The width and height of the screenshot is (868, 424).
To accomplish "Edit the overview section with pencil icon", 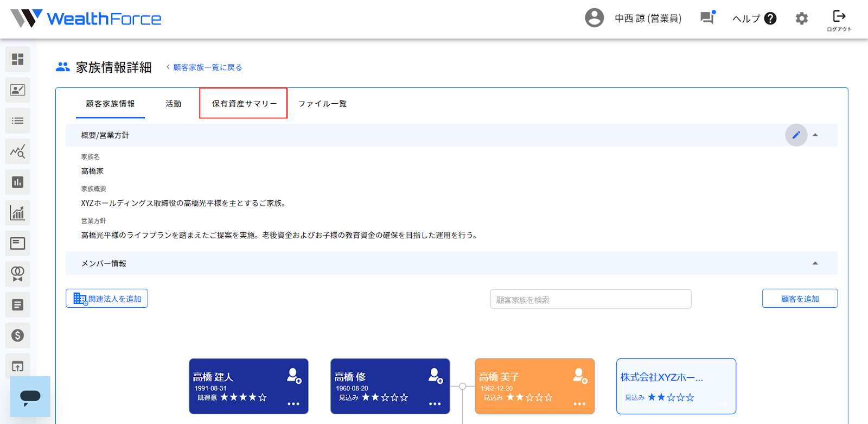I will pos(796,135).
